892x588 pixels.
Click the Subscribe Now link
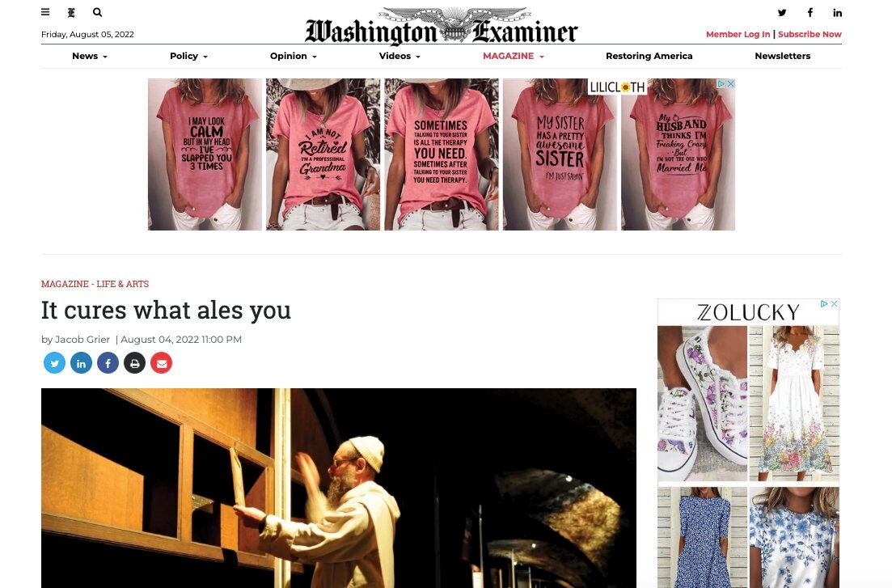[x=810, y=34]
